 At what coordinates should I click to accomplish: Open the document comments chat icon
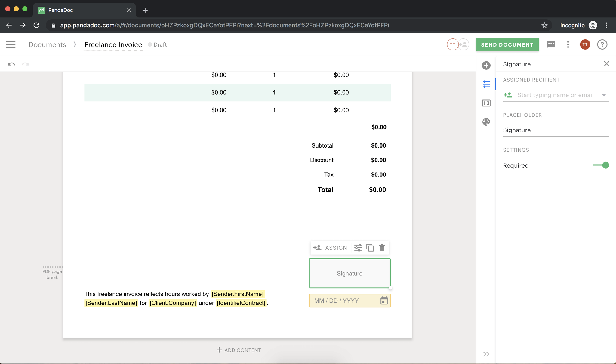(x=551, y=44)
